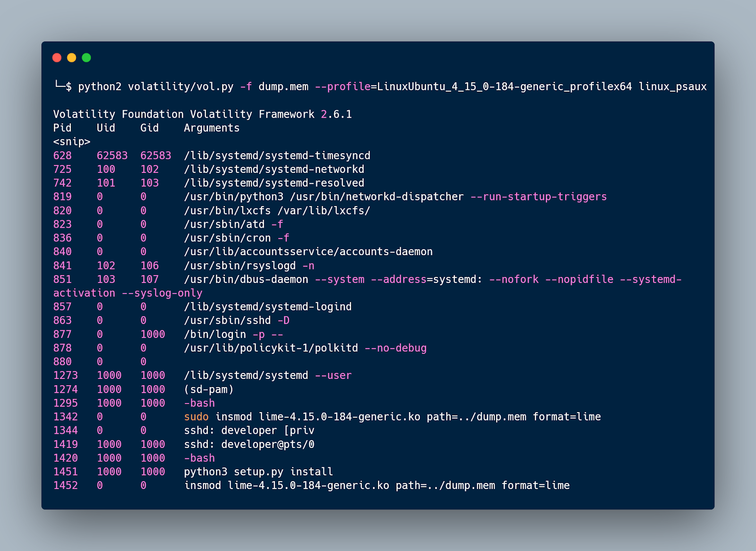The height and width of the screenshot is (551, 756).
Task: Click 'sshd: developer@pts/0' process entry
Action: 249,444
